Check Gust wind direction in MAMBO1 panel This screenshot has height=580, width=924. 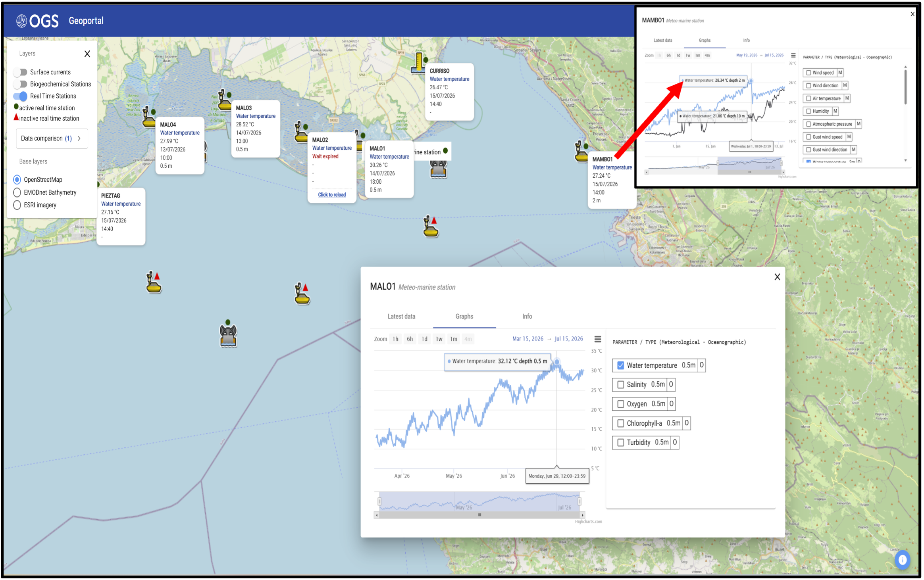click(x=808, y=150)
